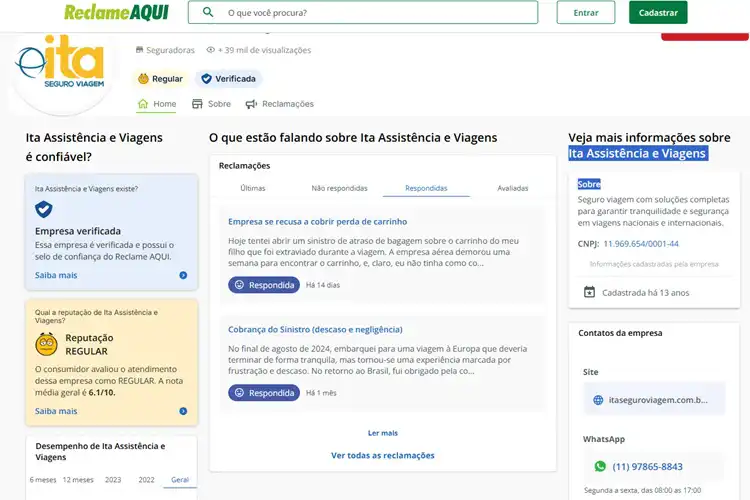Open Ver todas as reclamações
750x500 pixels.
pyautogui.click(x=383, y=456)
